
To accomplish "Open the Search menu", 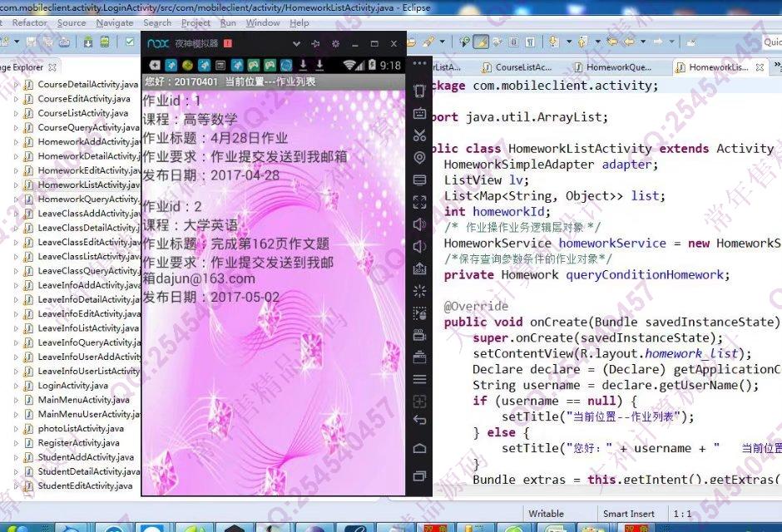I will 157,23.
